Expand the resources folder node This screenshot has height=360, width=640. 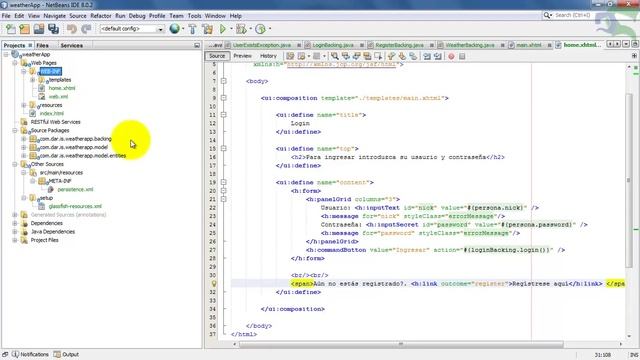(x=24, y=105)
